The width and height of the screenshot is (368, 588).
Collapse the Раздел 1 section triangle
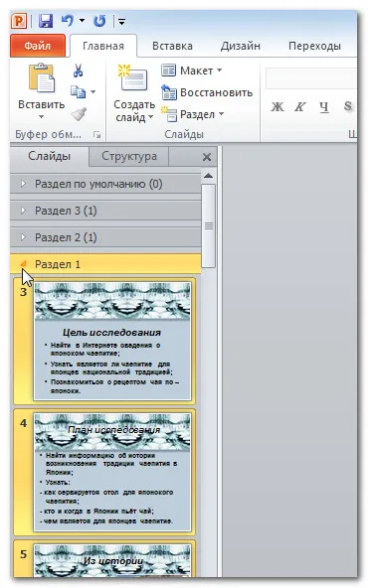(x=23, y=264)
